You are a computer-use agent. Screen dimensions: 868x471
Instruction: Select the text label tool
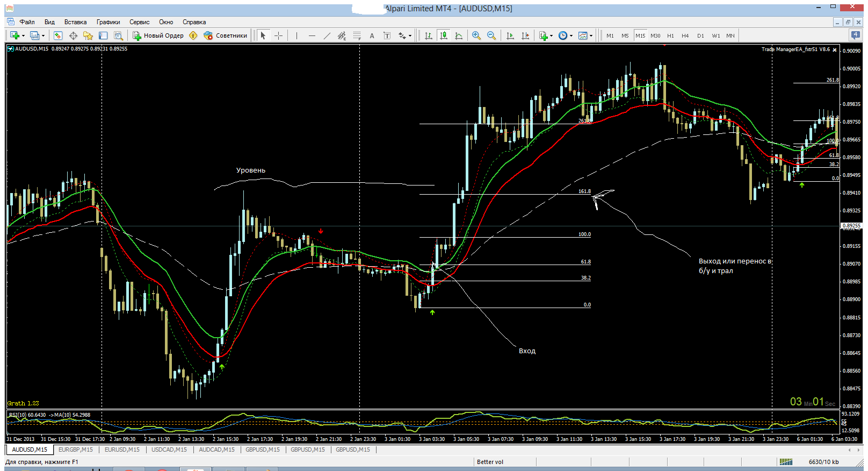[387, 35]
